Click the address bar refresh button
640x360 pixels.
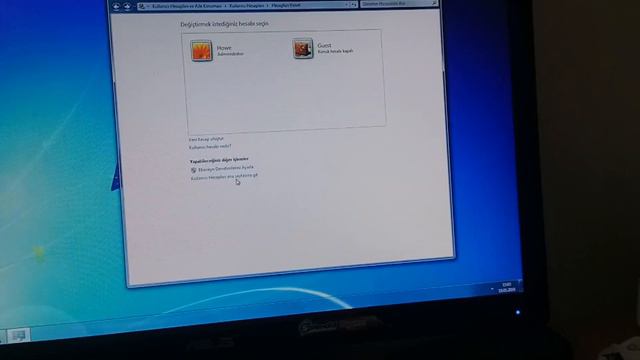(x=353, y=4)
